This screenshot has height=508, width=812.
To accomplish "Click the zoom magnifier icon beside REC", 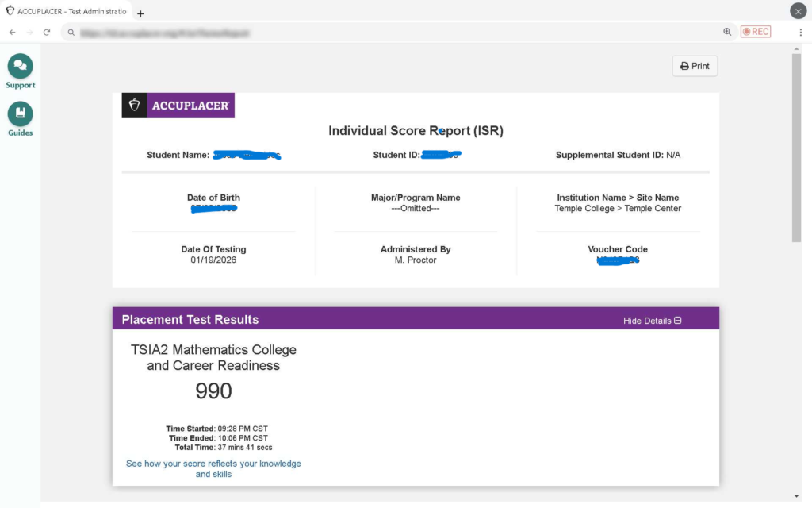I will click(x=727, y=32).
